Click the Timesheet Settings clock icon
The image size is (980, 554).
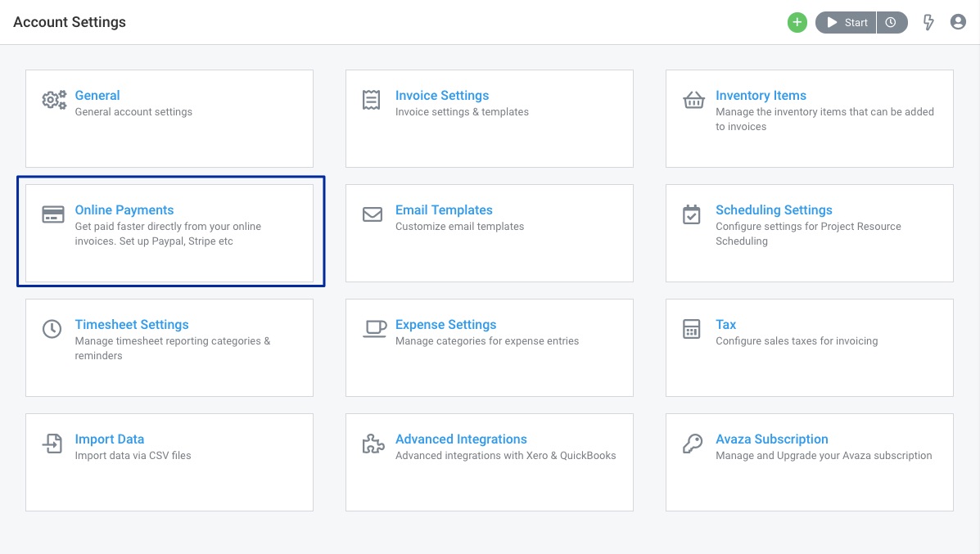[x=52, y=328]
